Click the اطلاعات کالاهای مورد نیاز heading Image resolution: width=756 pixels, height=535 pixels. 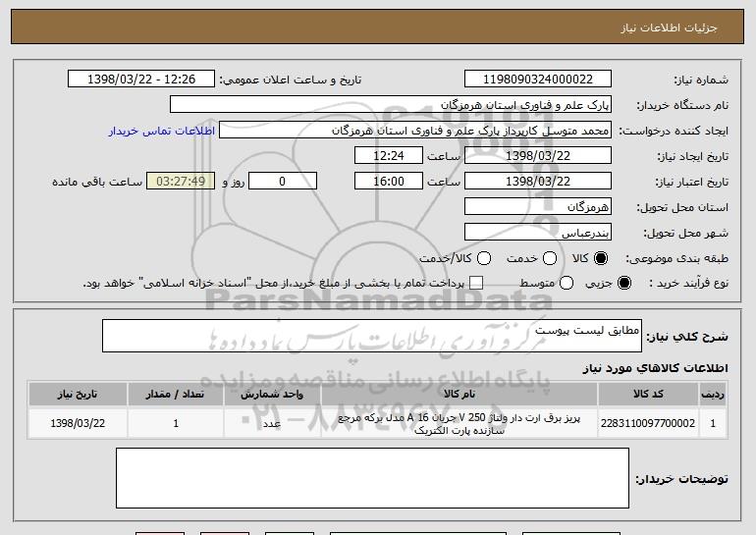(x=655, y=368)
